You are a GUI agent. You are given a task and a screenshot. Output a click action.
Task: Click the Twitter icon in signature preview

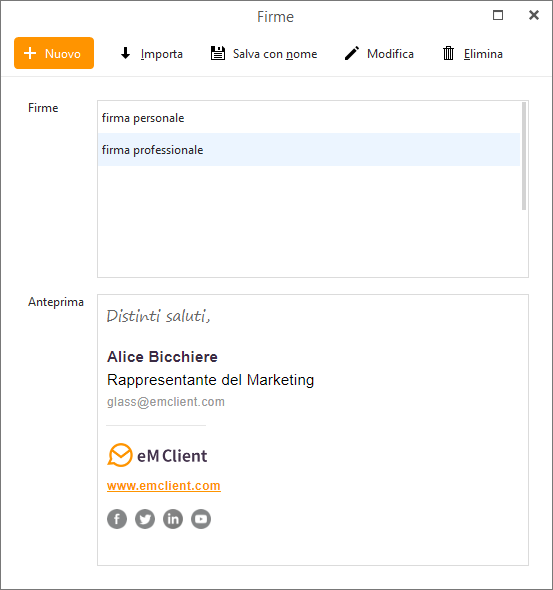[x=145, y=519]
